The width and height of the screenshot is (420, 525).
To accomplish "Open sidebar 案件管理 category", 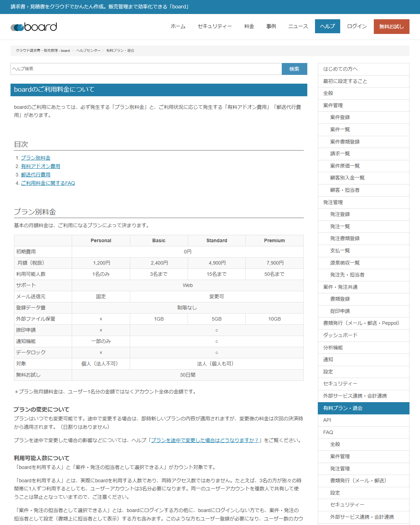I will [363, 105].
